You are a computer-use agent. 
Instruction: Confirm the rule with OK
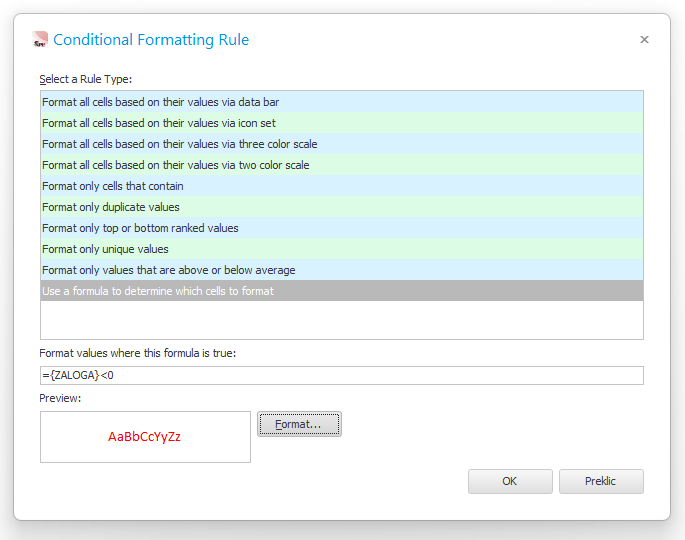[510, 481]
